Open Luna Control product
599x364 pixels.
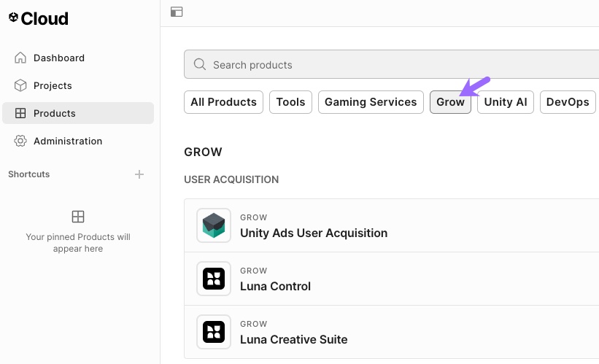[392, 279]
